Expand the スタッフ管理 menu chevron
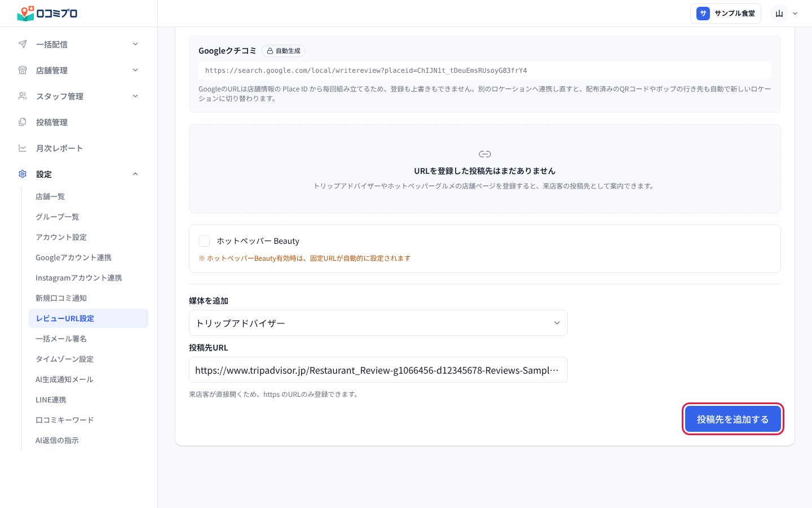Image resolution: width=812 pixels, height=508 pixels. point(135,96)
